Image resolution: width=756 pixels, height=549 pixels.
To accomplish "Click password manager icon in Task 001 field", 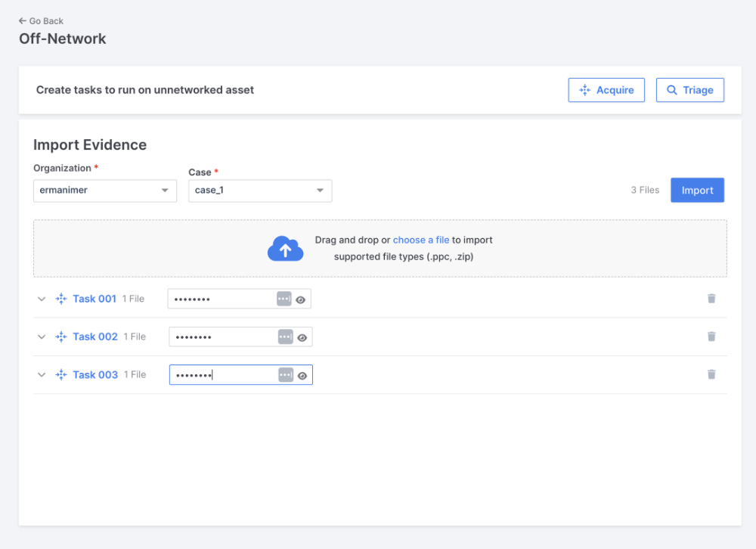I will 283,299.
